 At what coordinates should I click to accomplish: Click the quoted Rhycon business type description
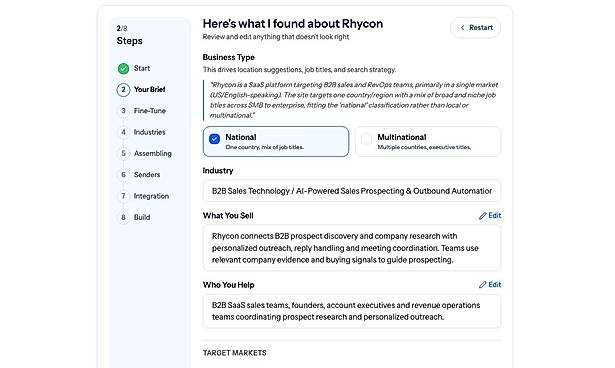click(x=354, y=100)
